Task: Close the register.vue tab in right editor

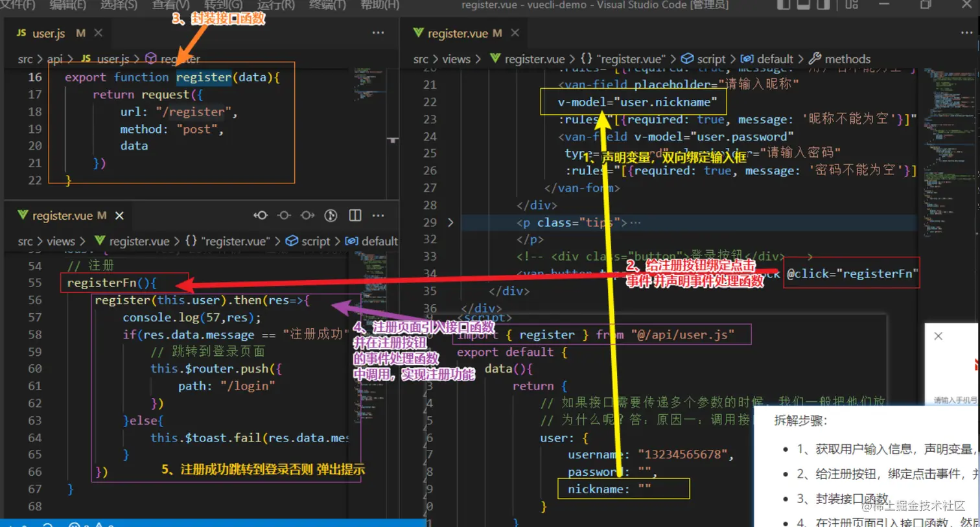Action: tap(515, 32)
